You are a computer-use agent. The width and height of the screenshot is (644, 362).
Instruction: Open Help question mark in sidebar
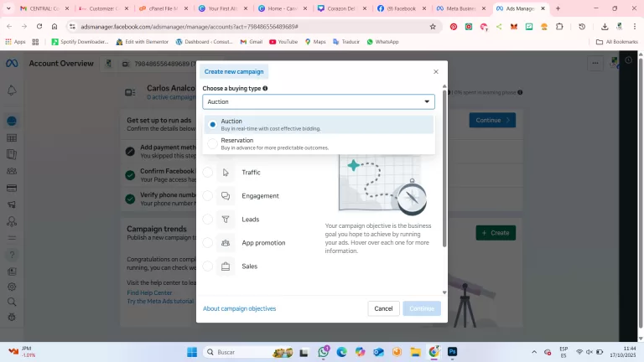(12, 255)
